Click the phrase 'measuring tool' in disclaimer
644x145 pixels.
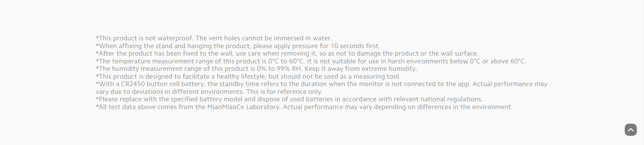376,77
